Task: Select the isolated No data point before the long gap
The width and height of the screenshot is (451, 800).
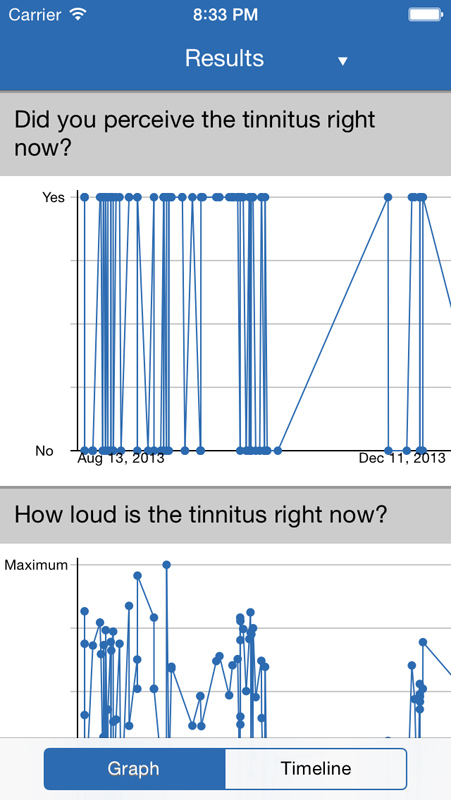Action: [278, 451]
